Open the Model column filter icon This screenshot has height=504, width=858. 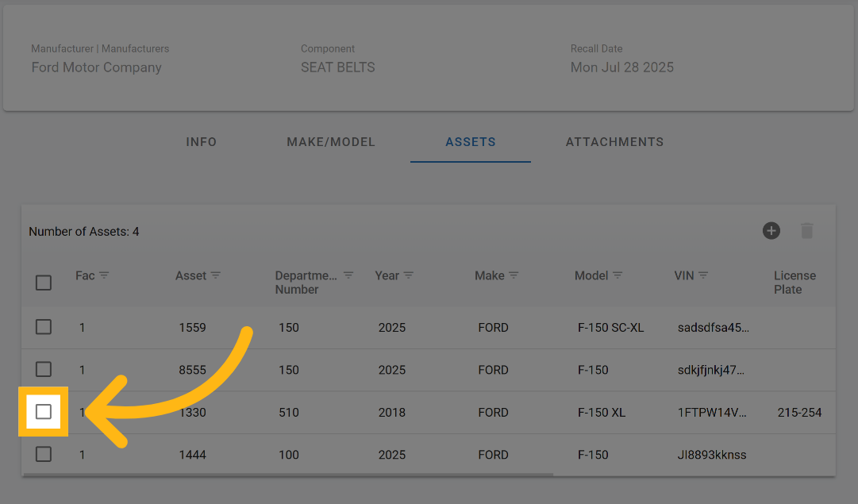coord(618,275)
